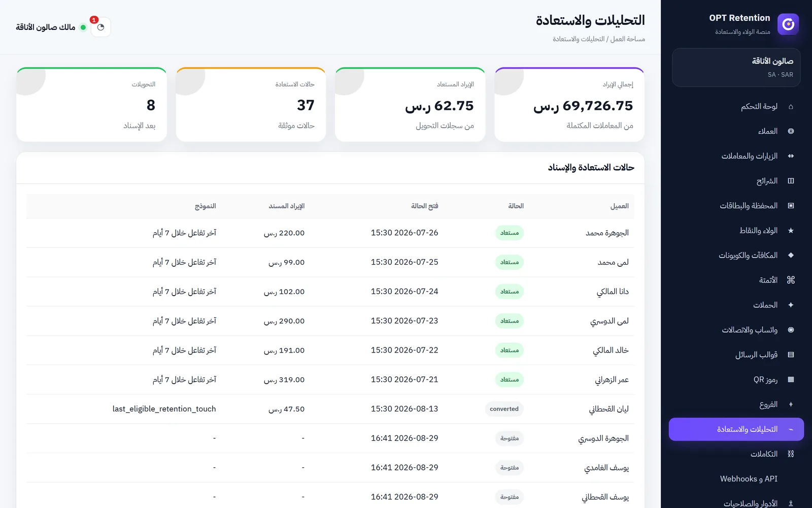Click the فتح الحالة column header
Viewport: 812px width, 508px height.
click(425, 206)
